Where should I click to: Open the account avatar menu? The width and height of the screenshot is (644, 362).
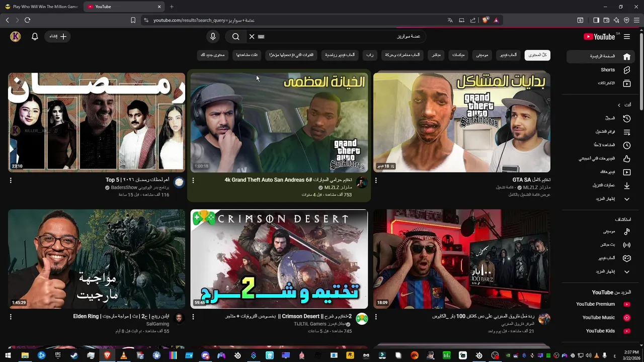16,37
